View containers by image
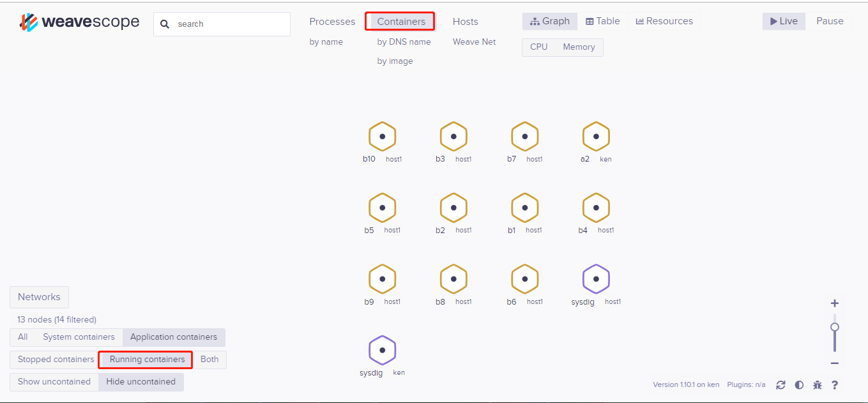This screenshot has height=403, width=868. (x=395, y=61)
